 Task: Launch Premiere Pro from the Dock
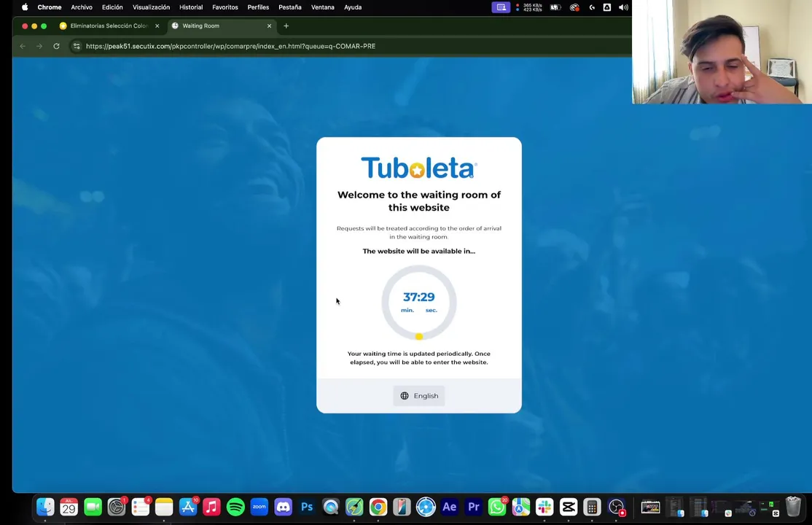click(x=473, y=507)
